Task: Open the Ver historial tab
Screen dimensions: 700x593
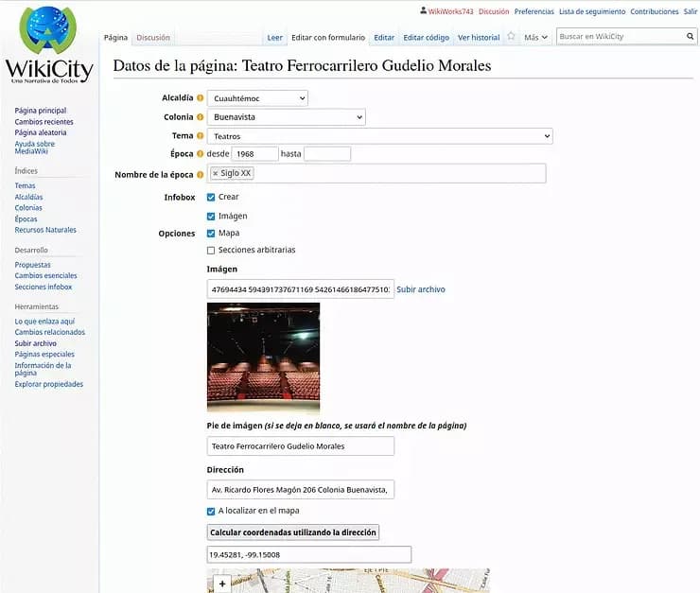Action: point(479,38)
